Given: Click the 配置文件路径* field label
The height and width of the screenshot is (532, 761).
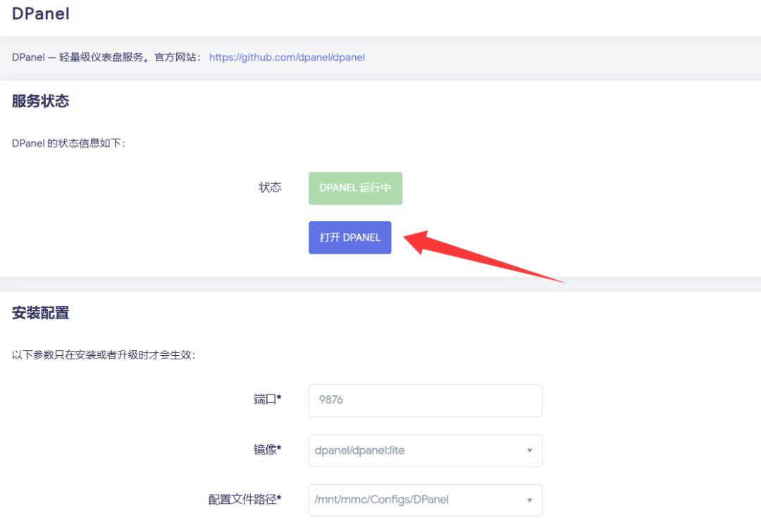Looking at the screenshot, I should point(245,500).
